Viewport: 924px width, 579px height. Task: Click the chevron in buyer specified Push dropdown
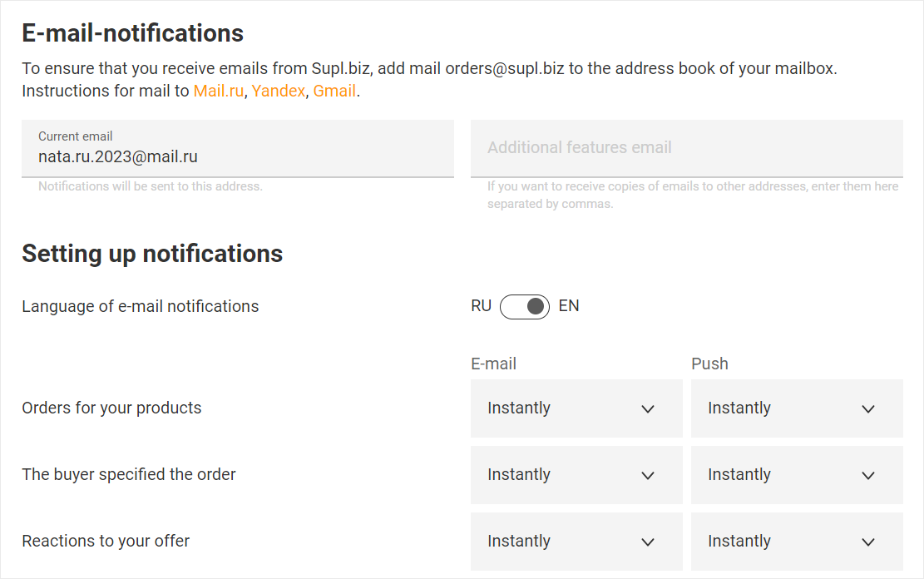pos(868,475)
